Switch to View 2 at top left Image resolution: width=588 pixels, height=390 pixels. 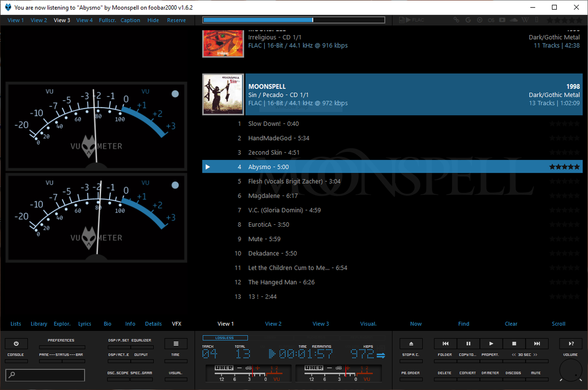click(39, 20)
